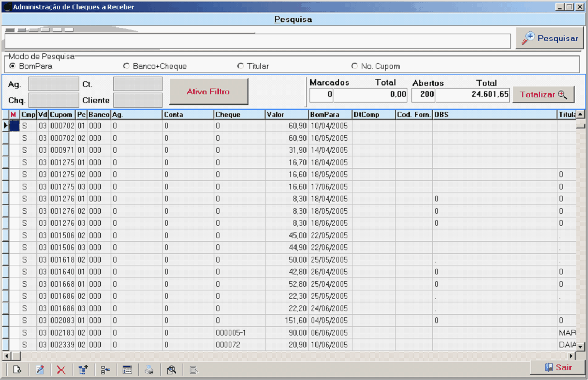588x380 pixels.
Task: Click the printer icon
Action: 149,370
